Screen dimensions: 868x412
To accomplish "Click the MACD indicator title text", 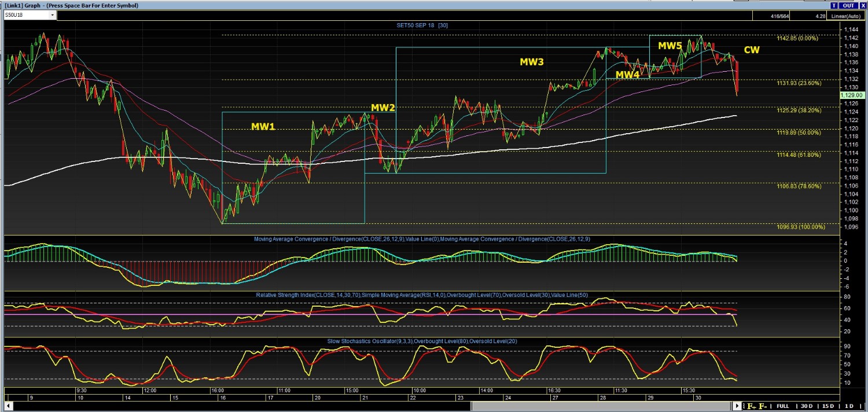I will pyautogui.click(x=422, y=238).
